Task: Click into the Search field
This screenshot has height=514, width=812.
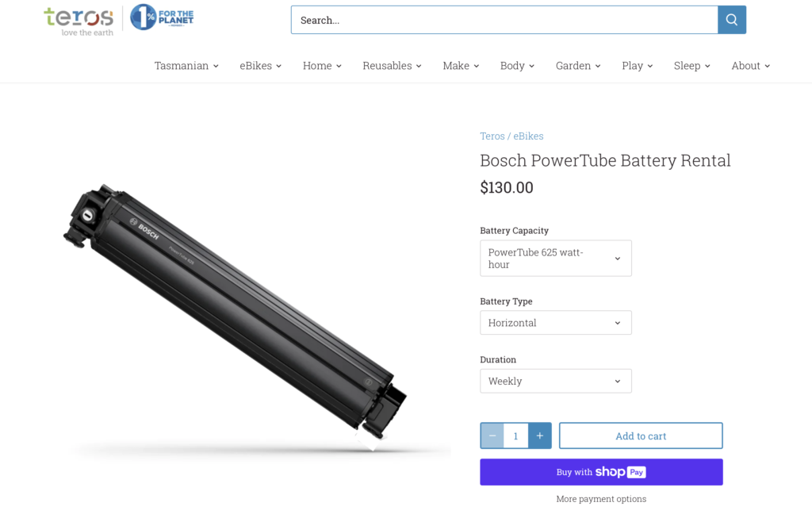Action: 504,20
